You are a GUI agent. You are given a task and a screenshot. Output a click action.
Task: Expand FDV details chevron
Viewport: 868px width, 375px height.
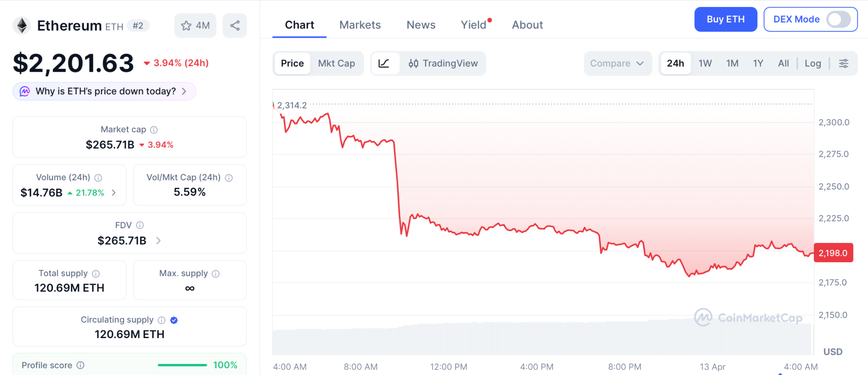tap(159, 241)
